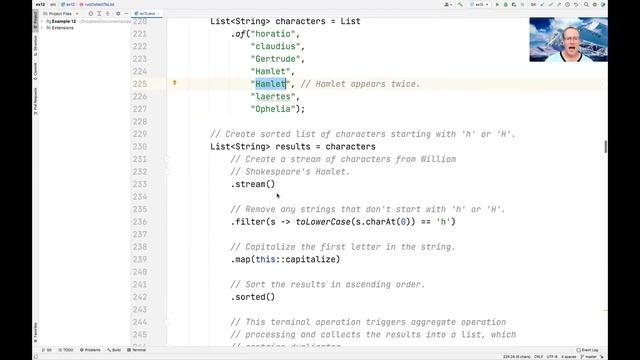Click the presenter webcam thumbnail
The height and width of the screenshot is (360, 640).
click(x=568, y=39)
